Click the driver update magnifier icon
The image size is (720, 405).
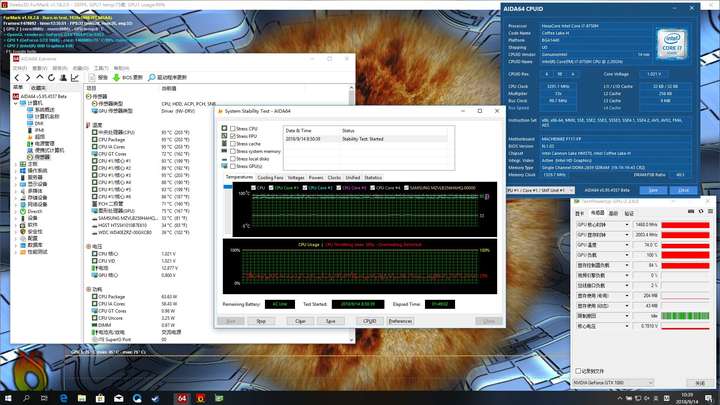coord(152,78)
